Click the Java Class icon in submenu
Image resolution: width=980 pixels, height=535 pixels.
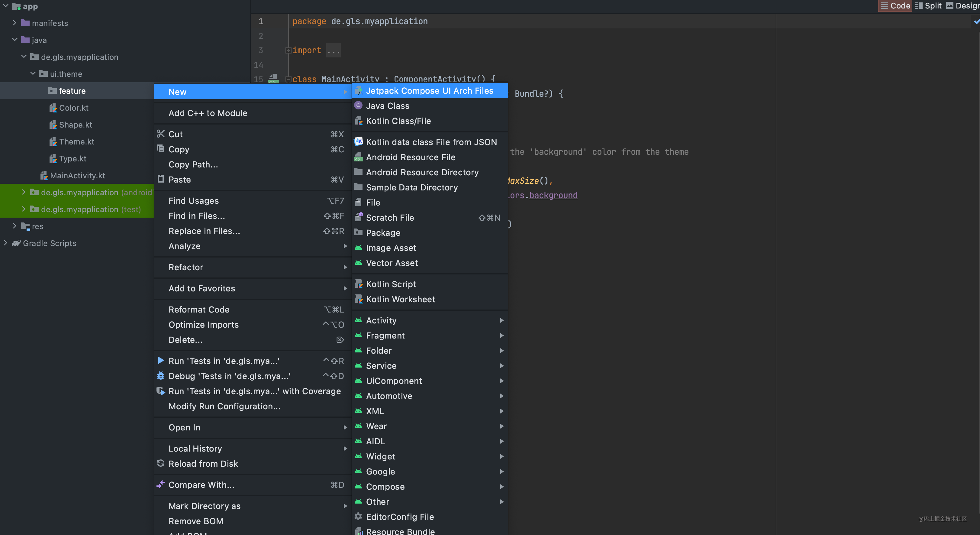tap(358, 105)
